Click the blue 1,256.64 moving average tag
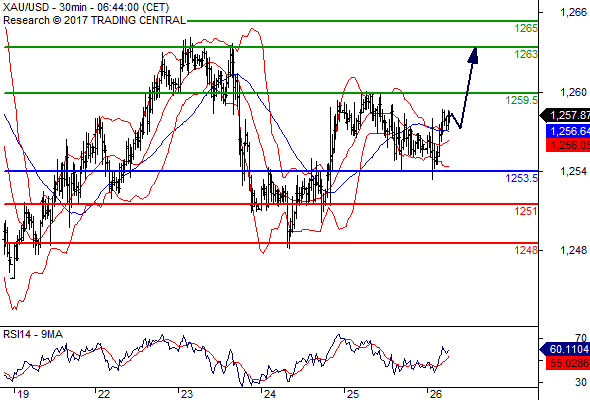 pyautogui.click(x=568, y=131)
